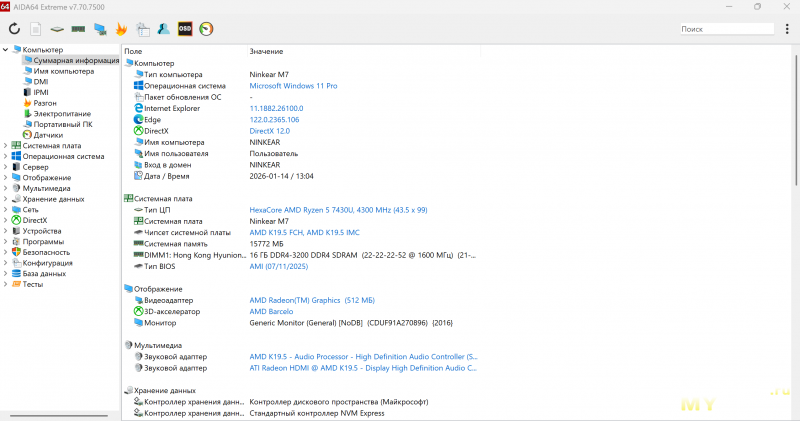
Task: Open the Report page icon in toolbar
Action: tap(36, 29)
